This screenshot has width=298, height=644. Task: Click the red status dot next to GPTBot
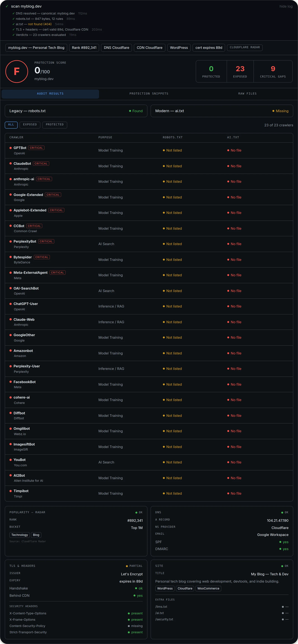point(10,148)
